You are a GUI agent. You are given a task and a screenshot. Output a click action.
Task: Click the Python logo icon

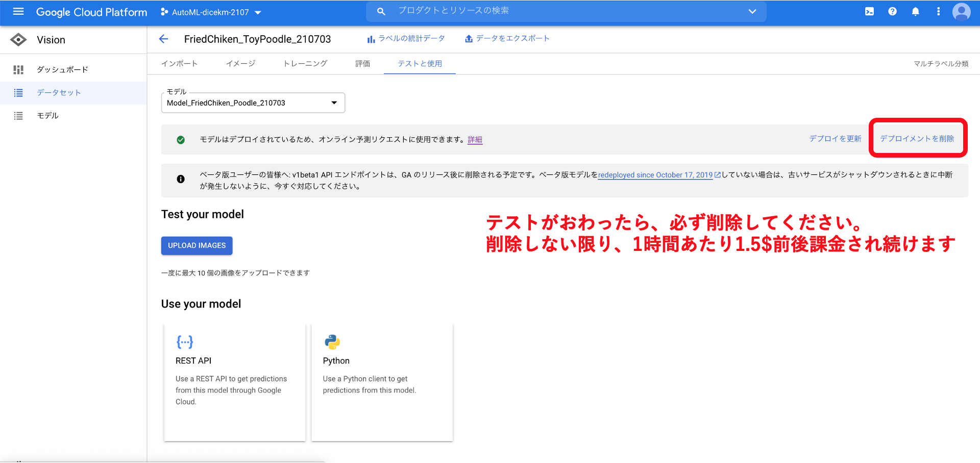tap(332, 342)
